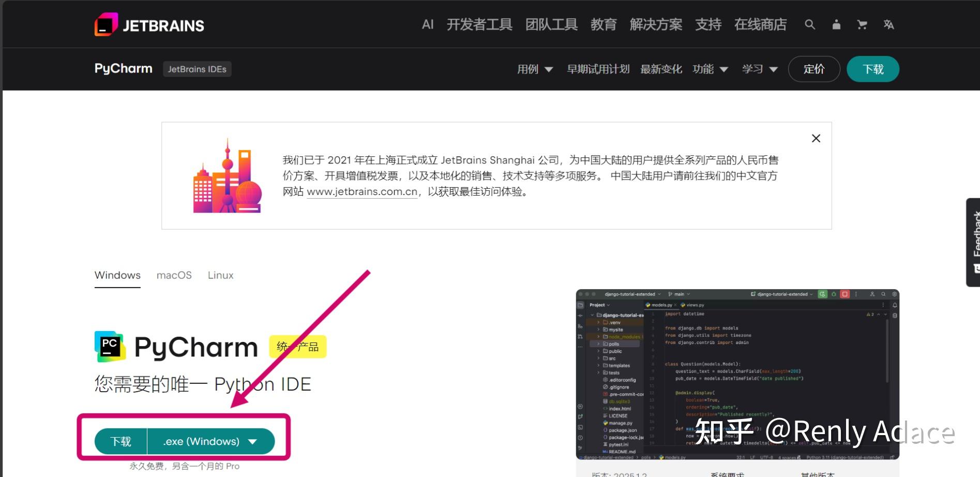Viewport: 980px width, 477px height.
Task: View the shopping cart
Action: 862,24
